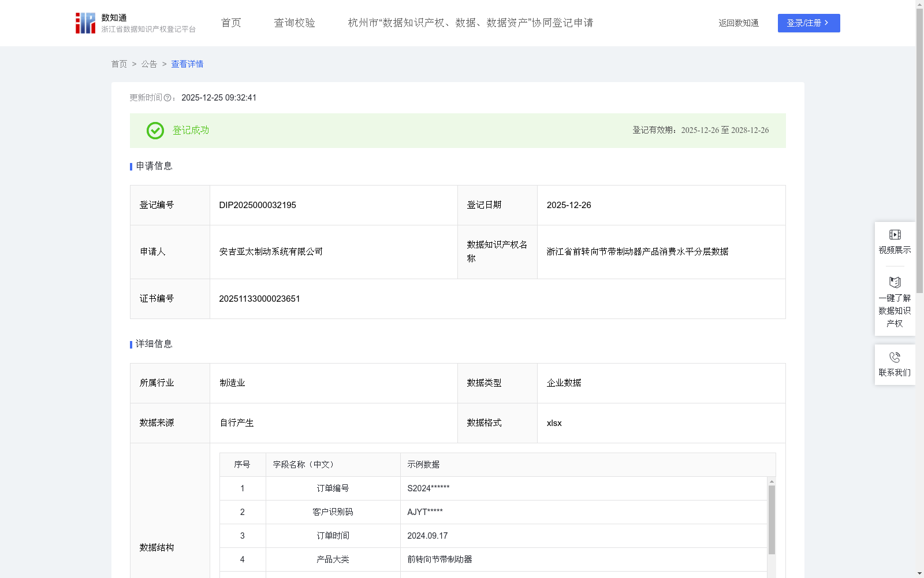The width and height of the screenshot is (924, 578).
Task: Go to 公告 in the breadcrumb
Action: [x=149, y=64]
